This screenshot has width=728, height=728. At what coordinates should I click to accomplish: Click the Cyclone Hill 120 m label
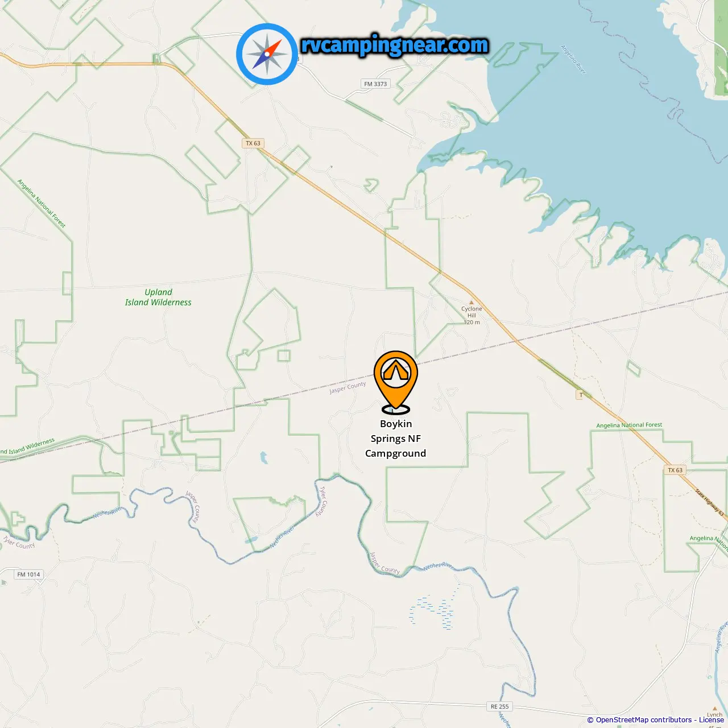pyautogui.click(x=471, y=316)
